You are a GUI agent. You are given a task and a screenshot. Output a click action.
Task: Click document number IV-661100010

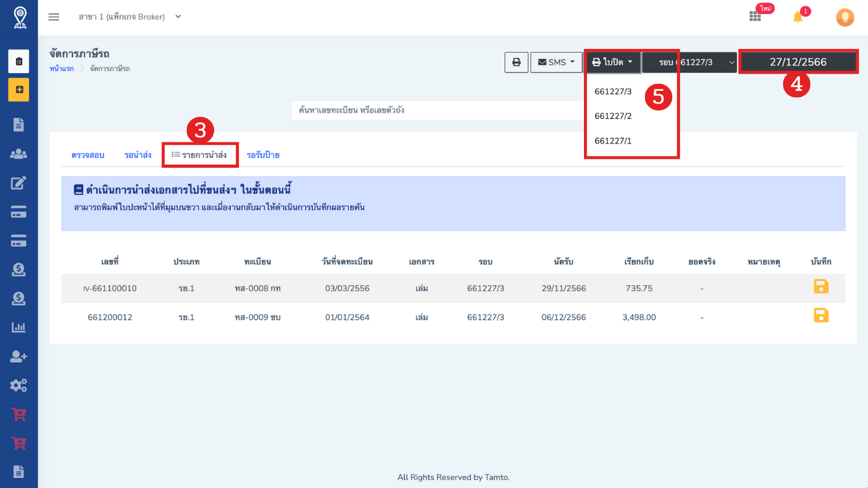point(110,288)
